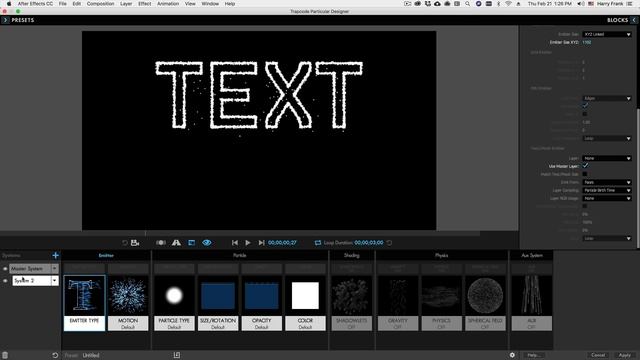640x360 pixels.
Task: Open the Composition menu
Action: [100, 4]
